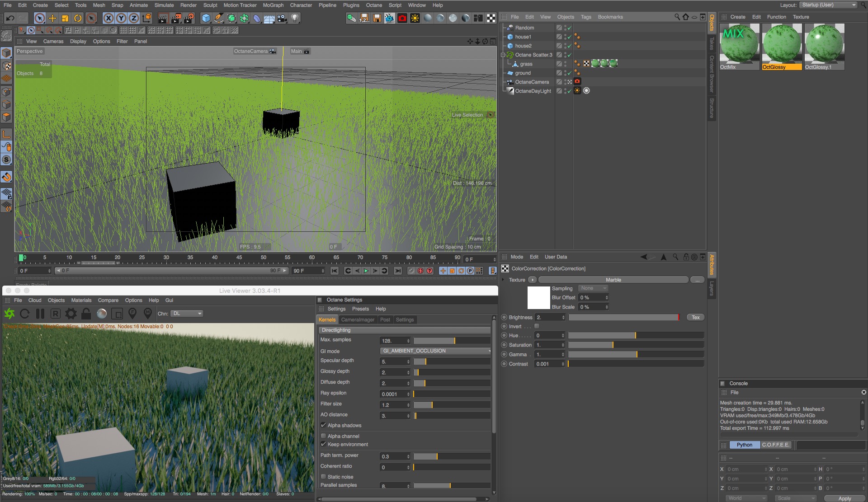The height and width of the screenshot is (502, 868).
Task: Open the GI mode dropdown
Action: point(436,351)
